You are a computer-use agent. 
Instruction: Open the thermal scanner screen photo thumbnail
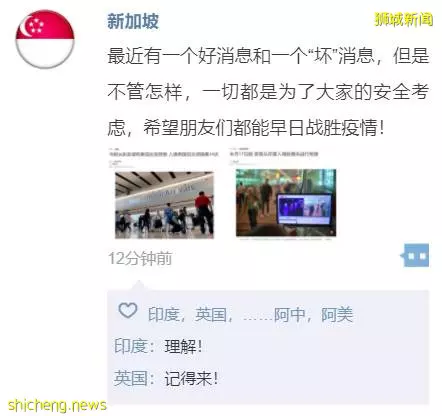[286, 203]
